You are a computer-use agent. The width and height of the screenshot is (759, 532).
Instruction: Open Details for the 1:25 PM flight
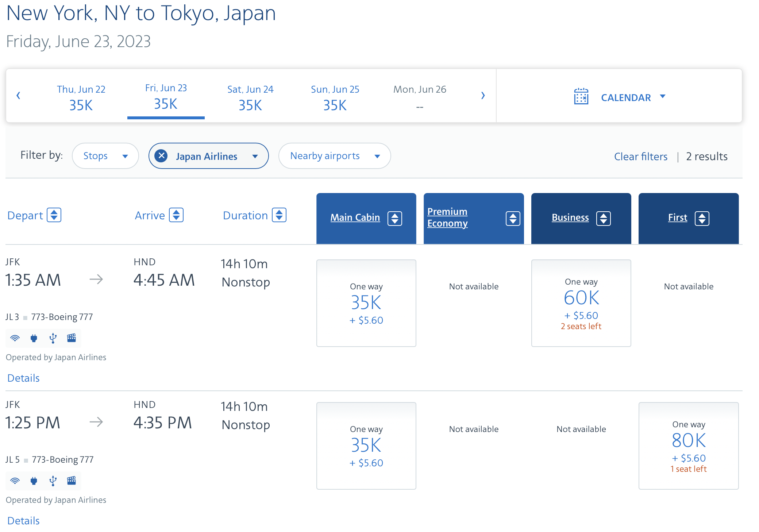tap(23, 521)
